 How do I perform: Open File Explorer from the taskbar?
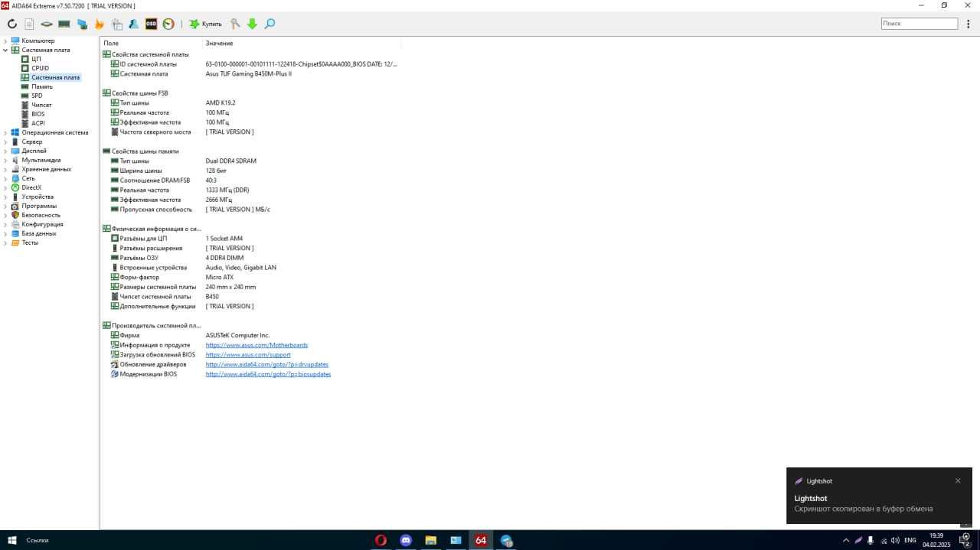(x=431, y=540)
